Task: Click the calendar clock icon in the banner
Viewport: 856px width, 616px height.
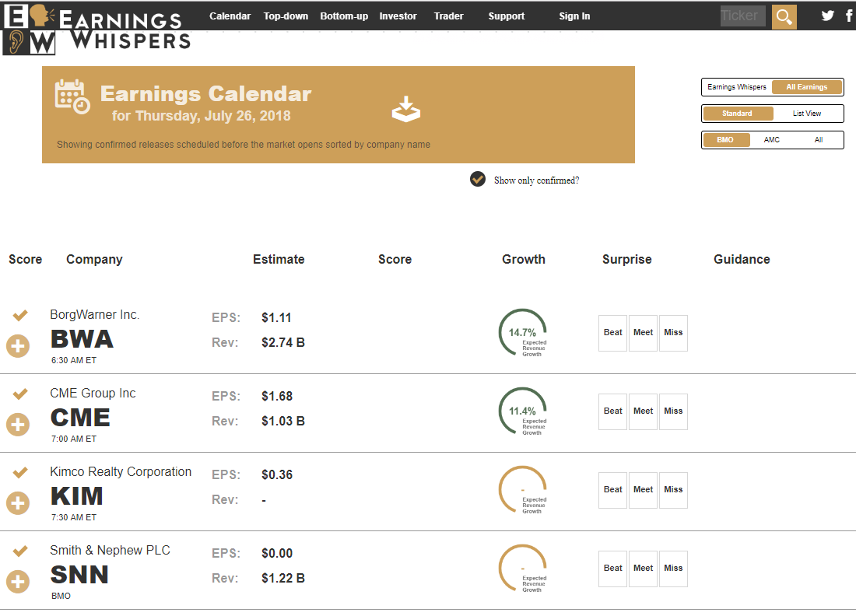Action: point(72,96)
